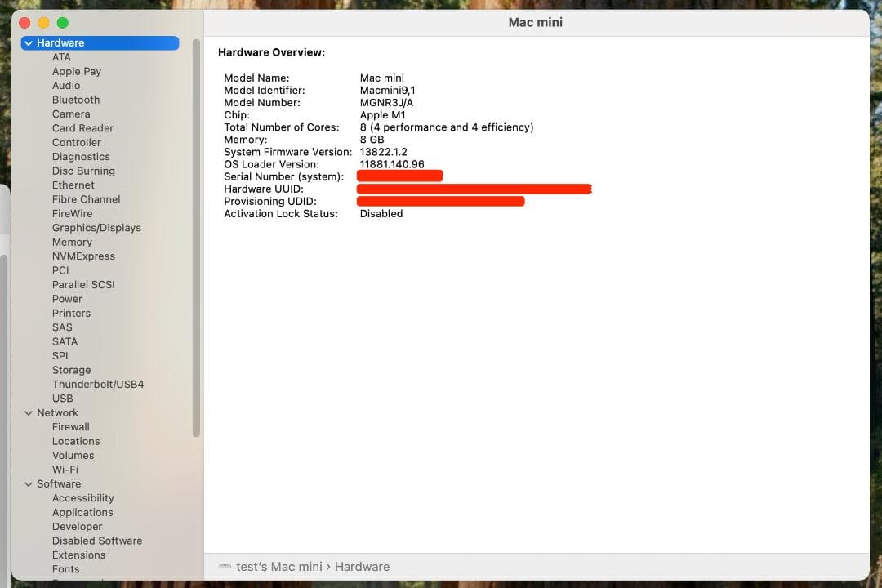View Storage hardware information
Screen dimensions: 882x588
coord(71,369)
